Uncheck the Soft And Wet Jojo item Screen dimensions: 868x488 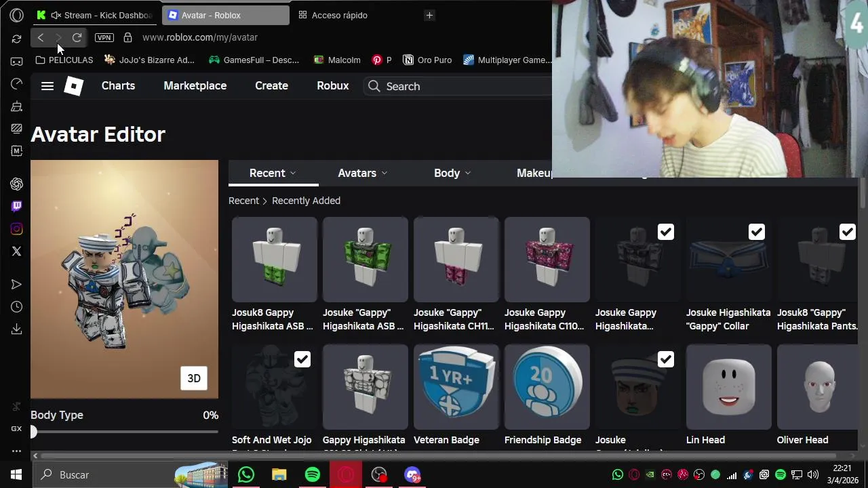[x=302, y=359]
